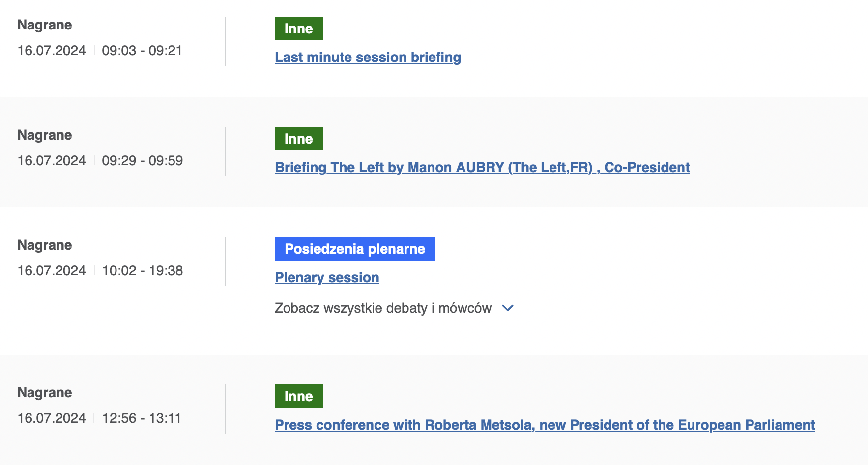Click the Inne tag above Press conference
The height and width of the screenshot is (465, 868).
point(299,396)
